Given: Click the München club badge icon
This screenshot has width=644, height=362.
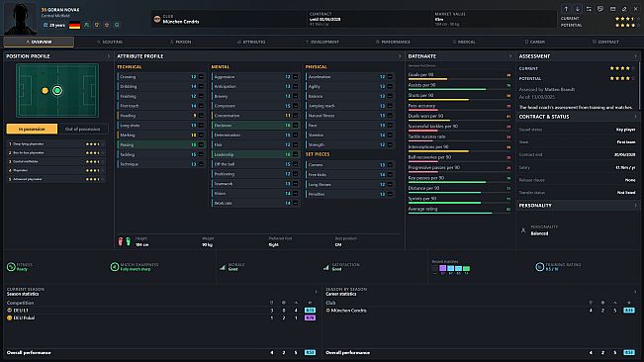Looking at the screenshot, I should tap(157, 19).
